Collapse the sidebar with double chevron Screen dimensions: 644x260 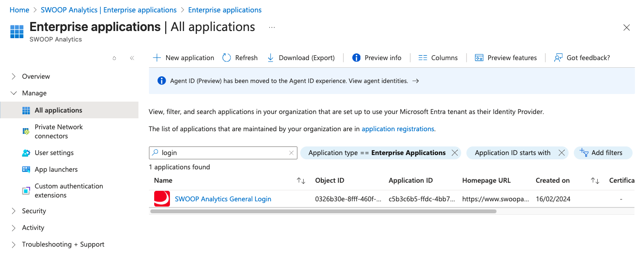132,58
